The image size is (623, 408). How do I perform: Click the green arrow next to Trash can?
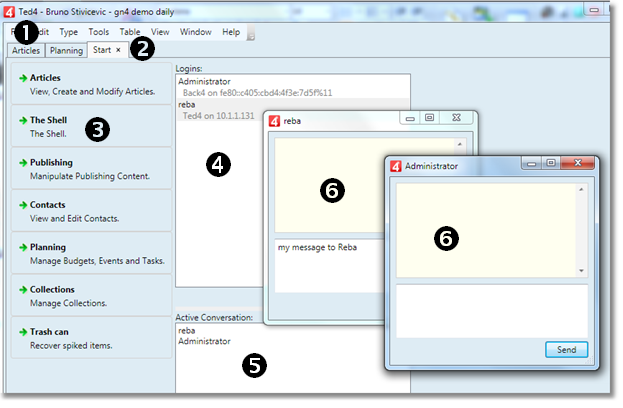pos(23,332)
